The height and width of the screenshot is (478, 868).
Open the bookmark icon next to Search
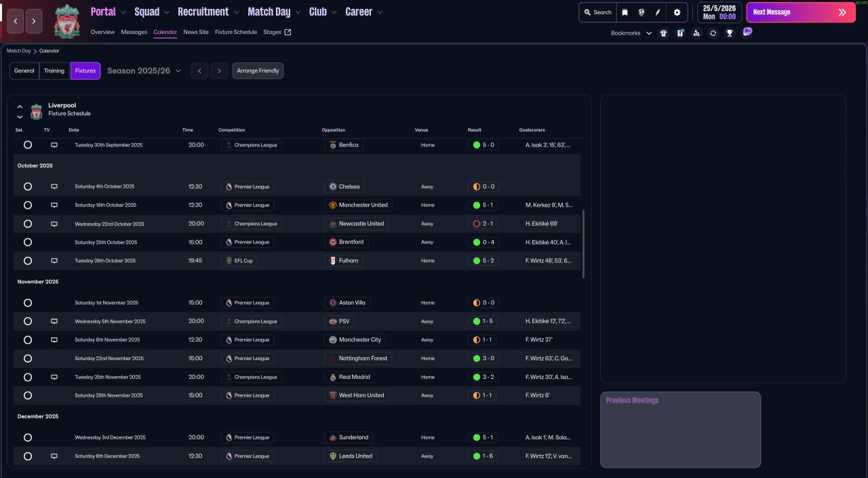tap(625, 12)
